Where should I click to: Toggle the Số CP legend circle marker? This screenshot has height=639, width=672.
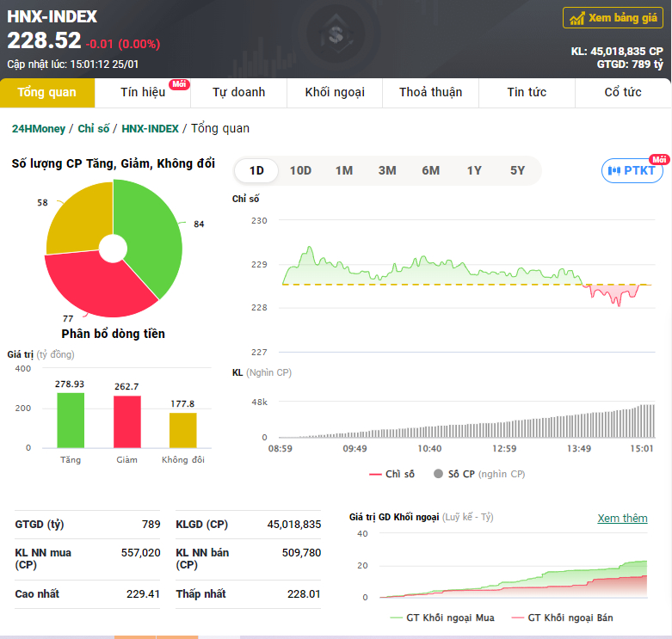point(438,474)
